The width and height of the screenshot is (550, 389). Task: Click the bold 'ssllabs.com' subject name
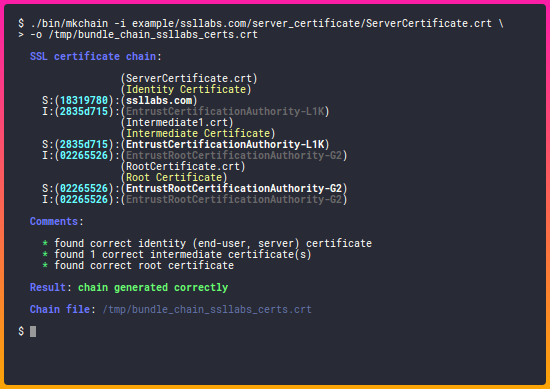[x=159, y=100]
